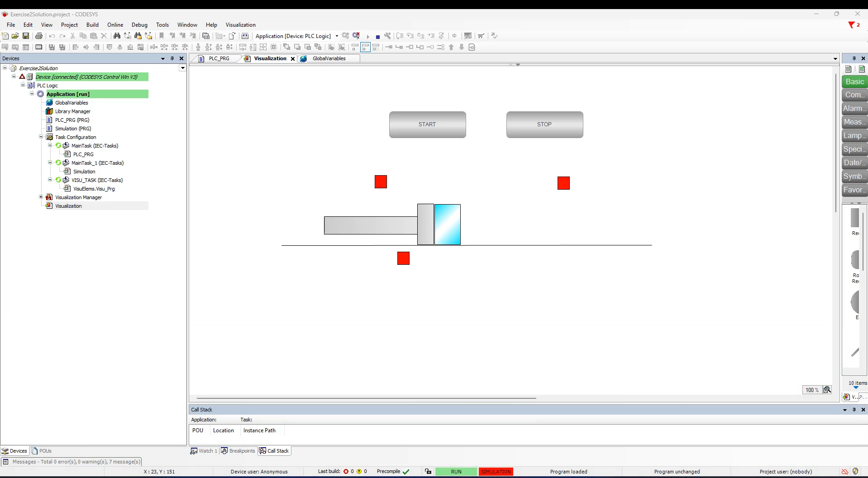The image size is (868, 478).
Task: Print the project via the printer icon
Action: coord(39,36)
